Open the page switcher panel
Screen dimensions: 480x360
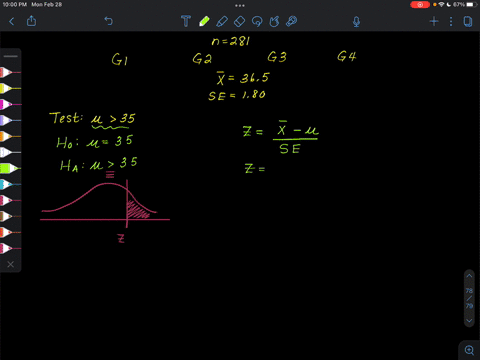tap(468, 22)
